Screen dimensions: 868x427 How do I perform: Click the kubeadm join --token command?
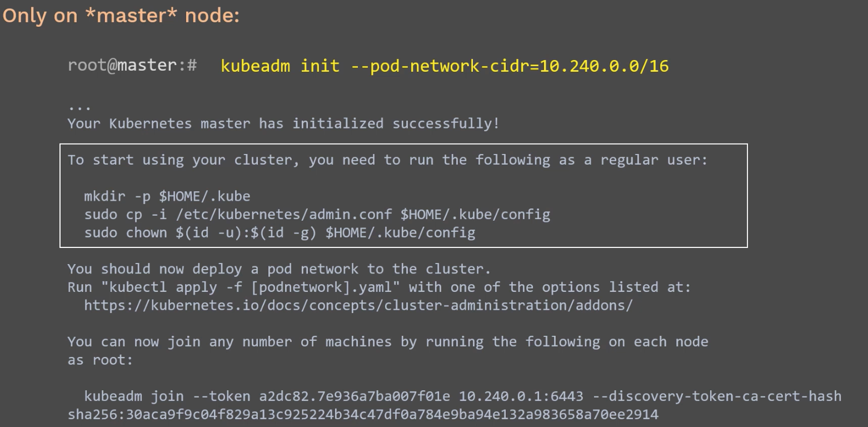click(463, 396)
